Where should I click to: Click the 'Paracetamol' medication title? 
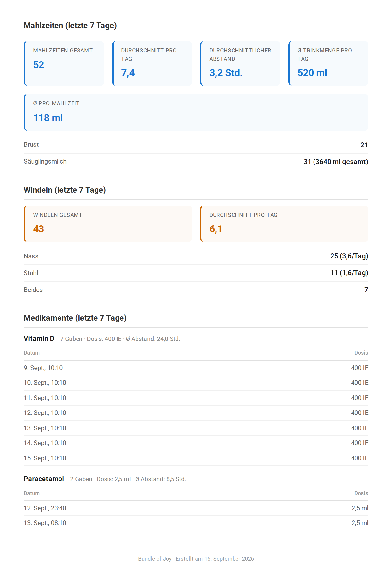point(44,479)
